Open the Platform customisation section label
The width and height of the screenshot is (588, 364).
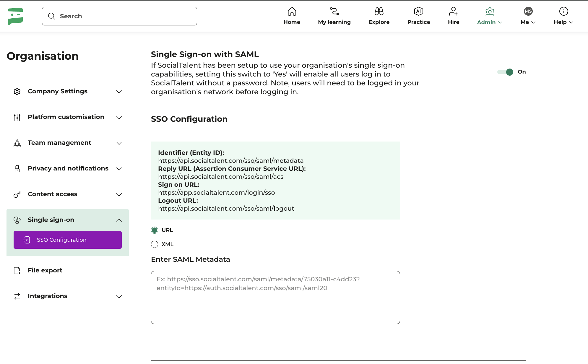[x=66, y=117]
